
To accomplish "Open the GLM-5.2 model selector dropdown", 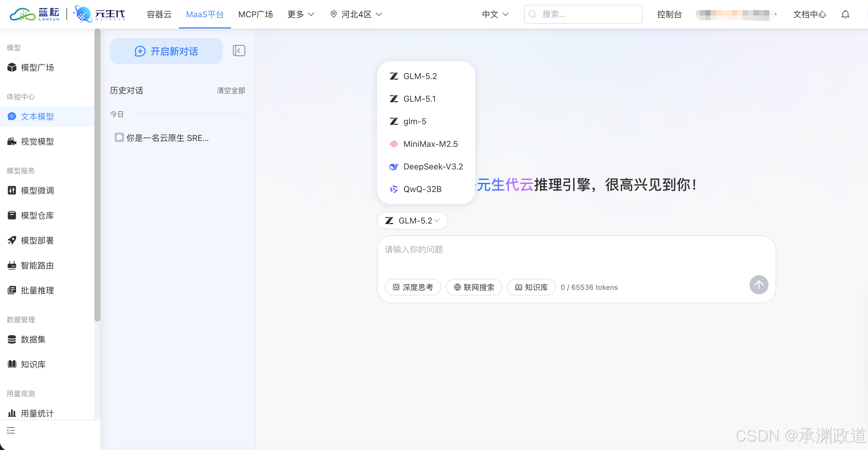I will coord(412,221).
